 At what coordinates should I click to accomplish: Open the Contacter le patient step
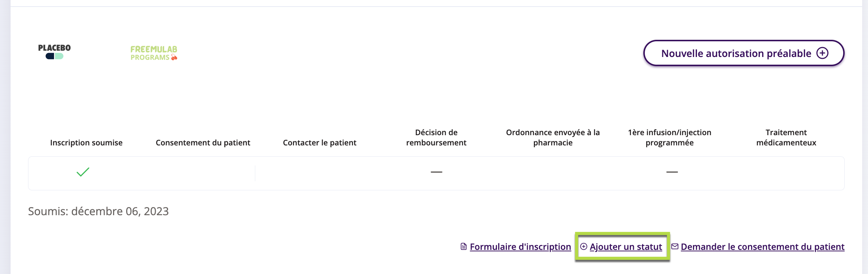pos(319,142)
